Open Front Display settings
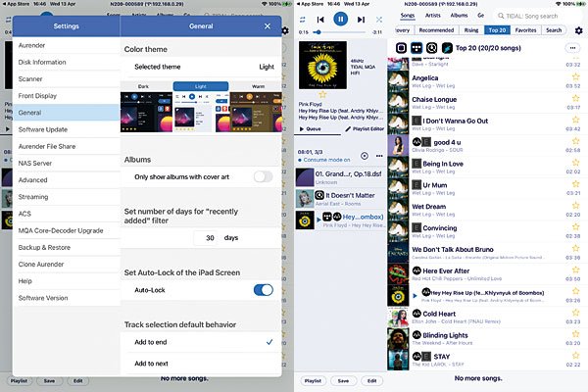 click(x=67, y=96)
